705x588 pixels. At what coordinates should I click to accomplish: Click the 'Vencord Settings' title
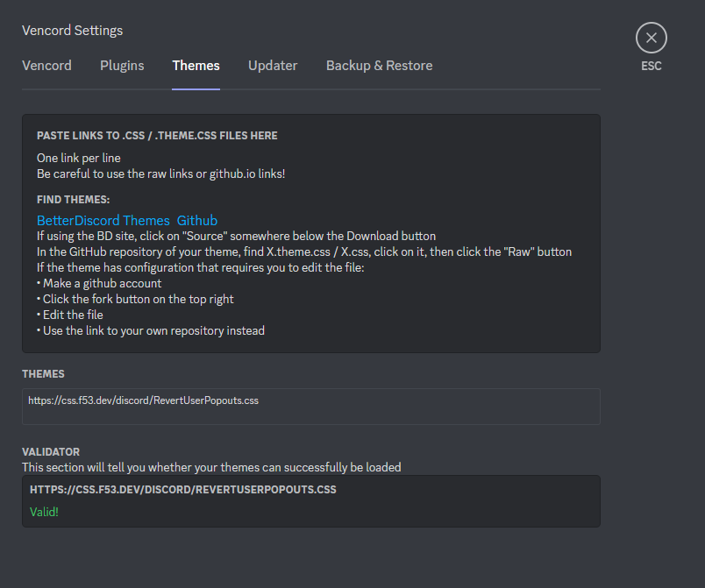pos(73,31)
